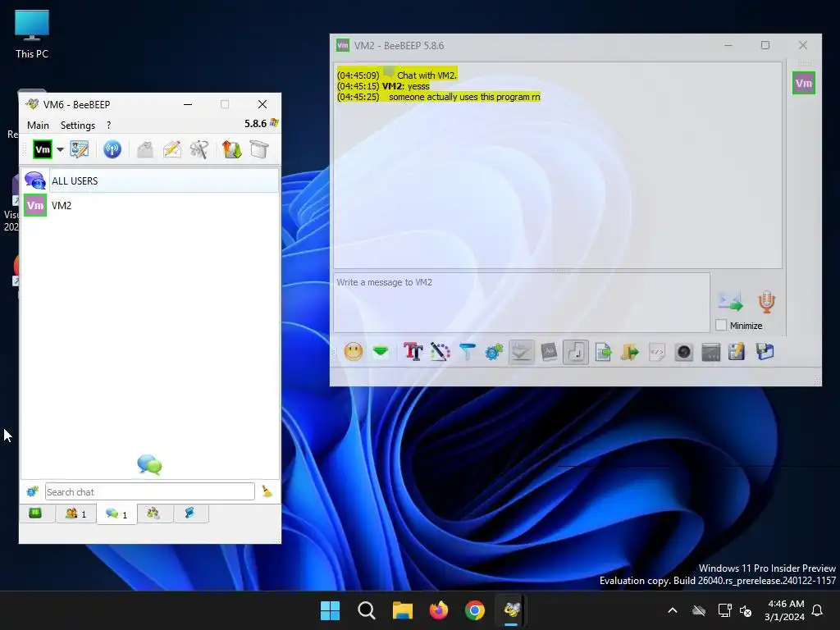Open the Windows Start button
The image size is (840, 630).
(330, 610)
